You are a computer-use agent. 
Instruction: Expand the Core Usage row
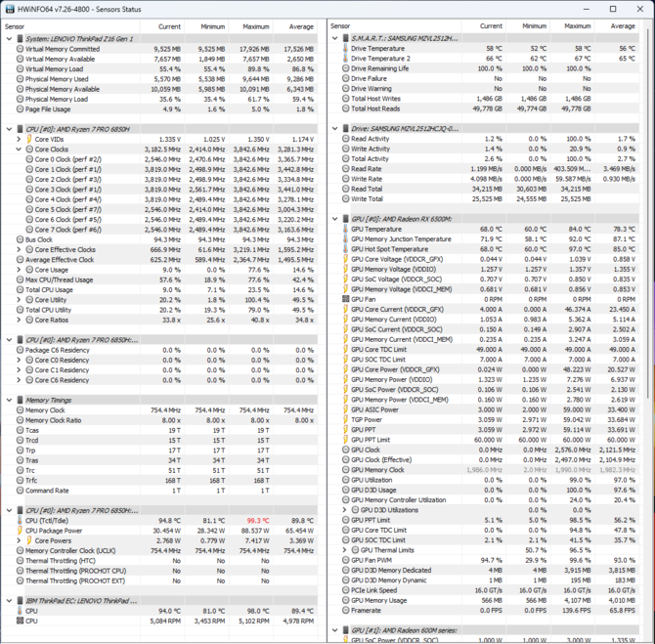click(x=19, y=270)
